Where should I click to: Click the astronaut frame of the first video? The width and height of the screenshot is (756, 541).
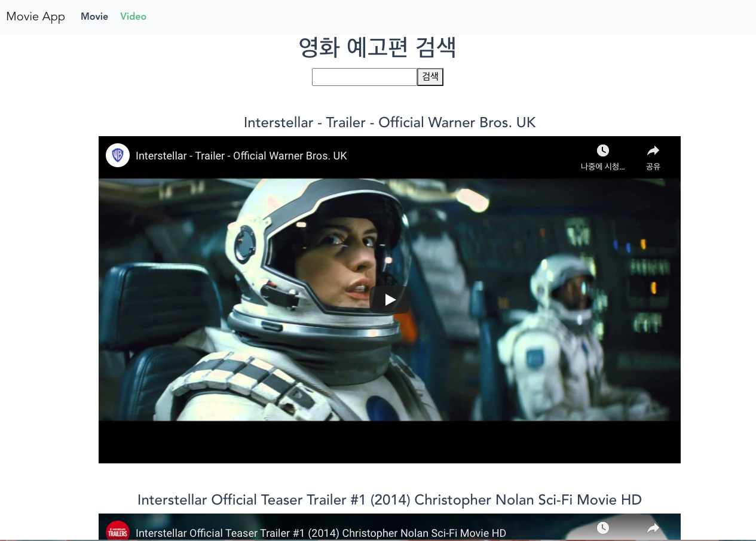[x=390, y=300]
